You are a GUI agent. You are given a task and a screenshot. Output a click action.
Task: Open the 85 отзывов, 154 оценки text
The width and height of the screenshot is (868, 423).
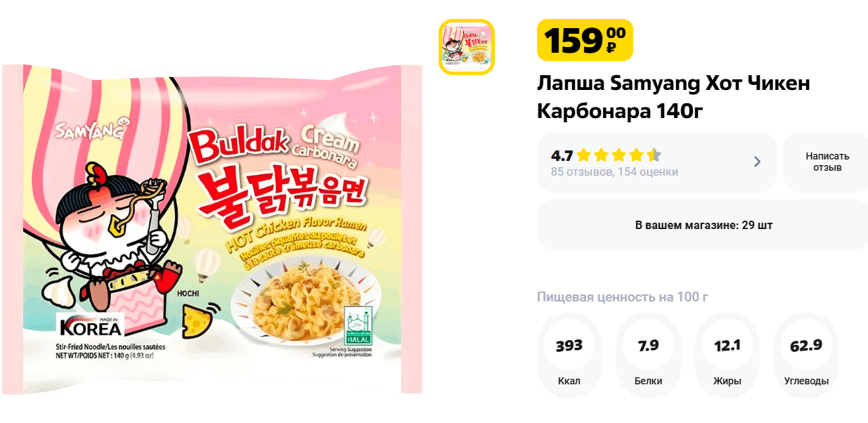click(x=614, y=172)
